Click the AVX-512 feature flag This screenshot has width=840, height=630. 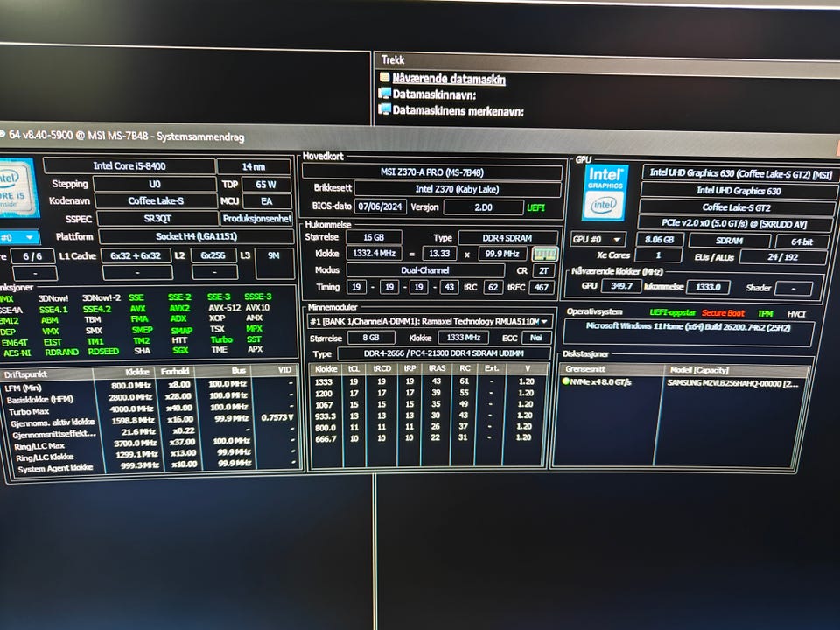[225, 307]
